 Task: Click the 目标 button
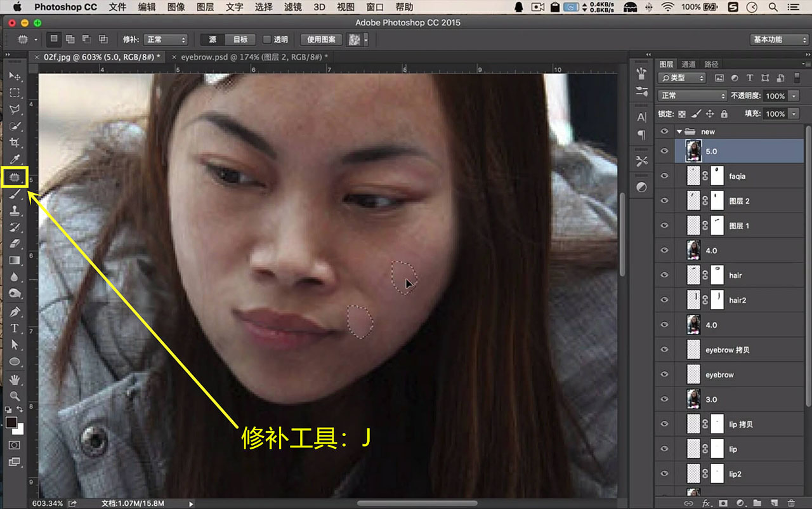point(240,39)
